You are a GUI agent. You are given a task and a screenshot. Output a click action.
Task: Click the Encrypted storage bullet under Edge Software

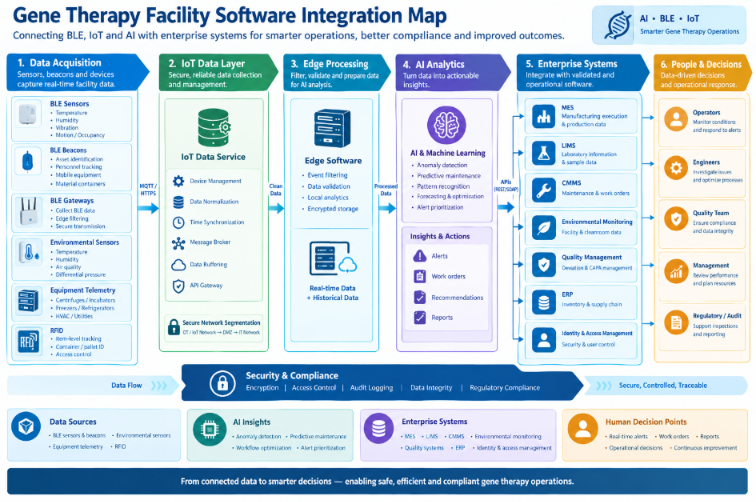point(333,209)
